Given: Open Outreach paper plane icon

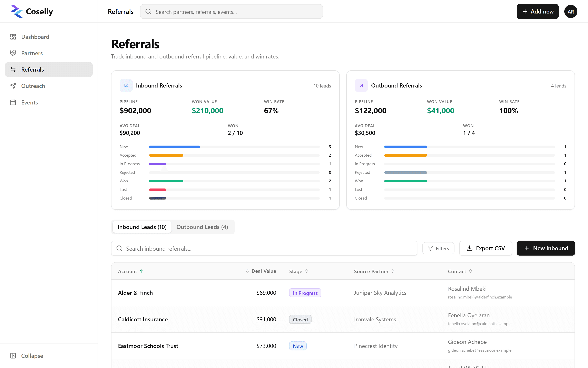Looking at the screenshot, I should (x=13, y=86).
